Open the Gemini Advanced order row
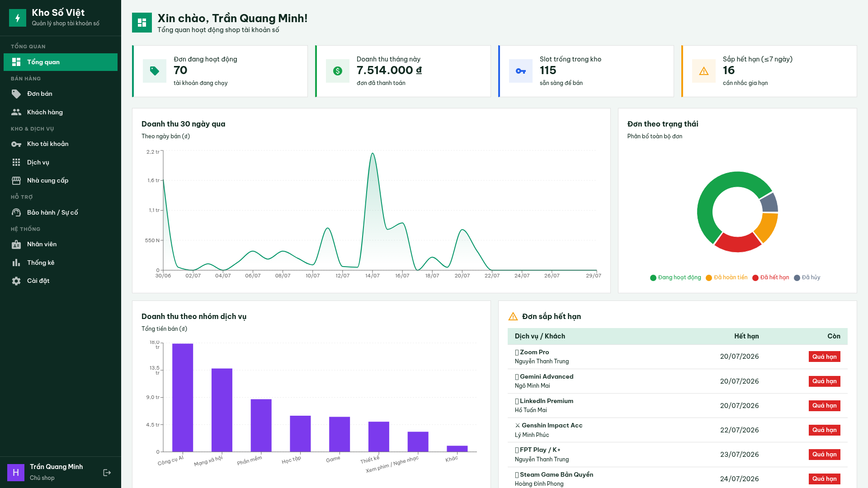The width and height of the screenshot is (868, 488). pyautogui.click(x=677, y=381)
